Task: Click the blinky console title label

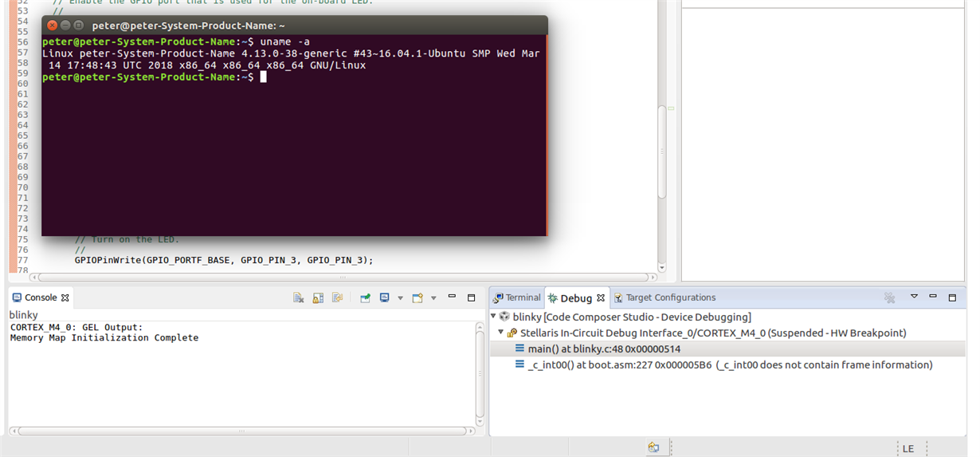Action: point(24,315)
